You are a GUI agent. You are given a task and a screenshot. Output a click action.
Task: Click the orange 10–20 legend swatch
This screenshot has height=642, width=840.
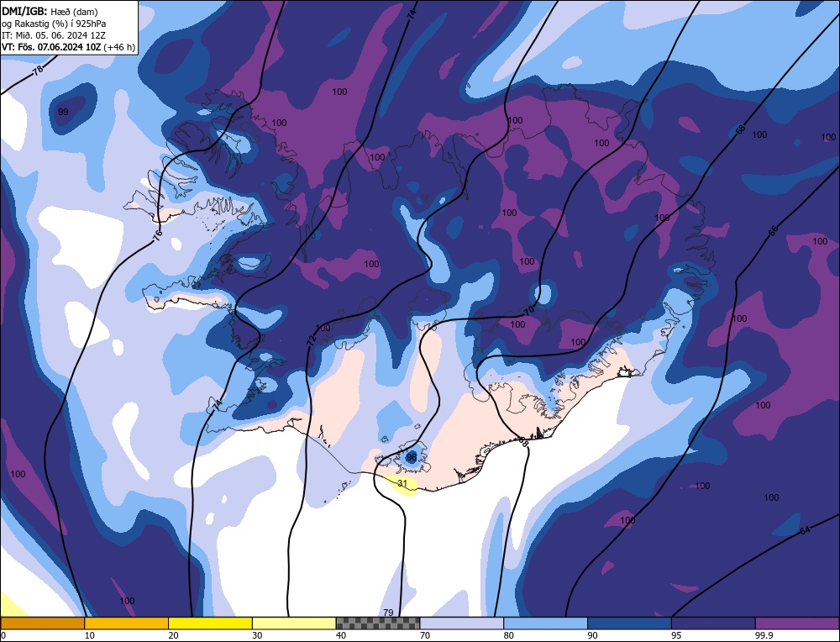pyautogui.click(x=127, y=623)
